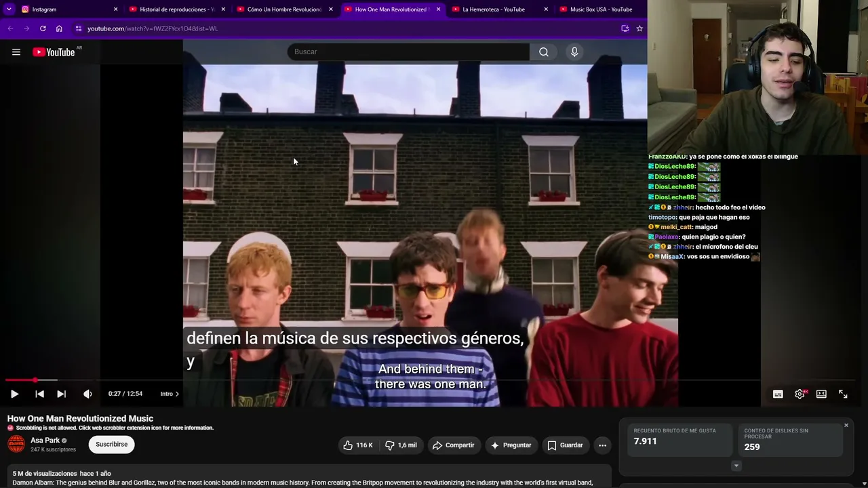
Task: Click the Scrobbling is not allowed notice
Action: (x=111, y=428)
